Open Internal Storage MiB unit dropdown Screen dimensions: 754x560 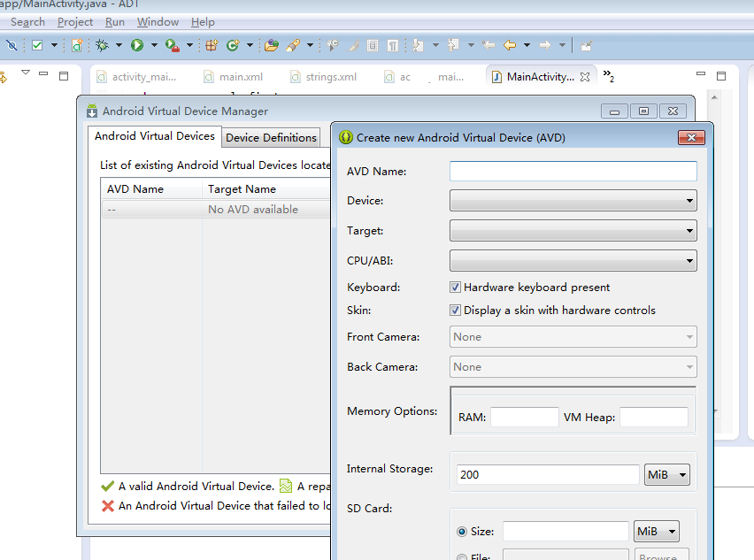(x=667, y=475)
